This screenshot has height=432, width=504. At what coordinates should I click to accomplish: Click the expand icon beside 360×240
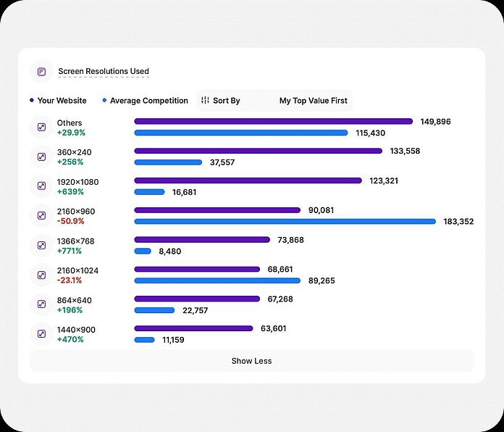point(42,157)
